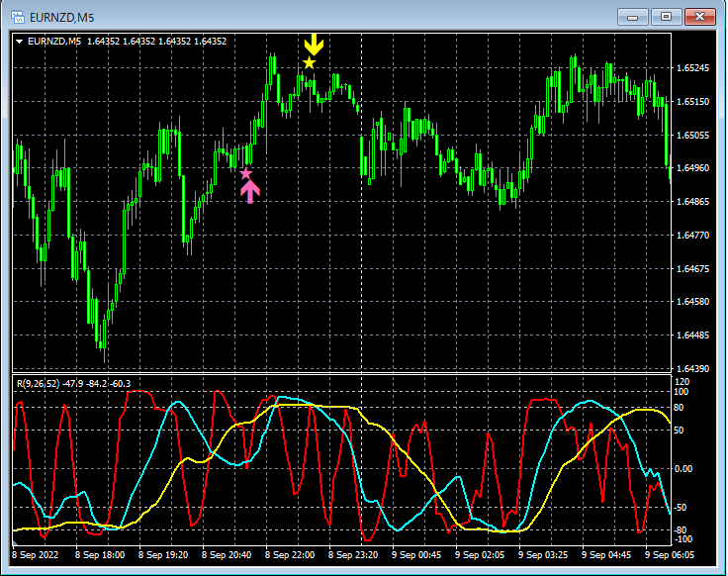This screenshot has height=576, width=728.
Task: Click the EURNZD,M5 chart window icon
Action: pos(18,17)
